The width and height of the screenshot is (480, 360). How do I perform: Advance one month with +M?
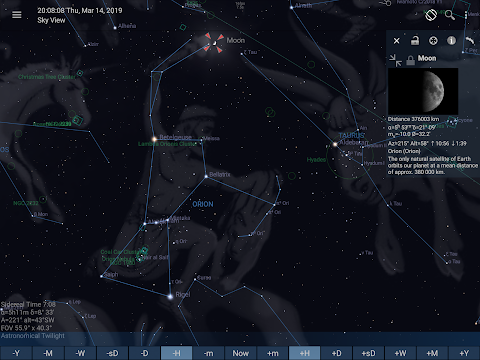pos(432,353)
